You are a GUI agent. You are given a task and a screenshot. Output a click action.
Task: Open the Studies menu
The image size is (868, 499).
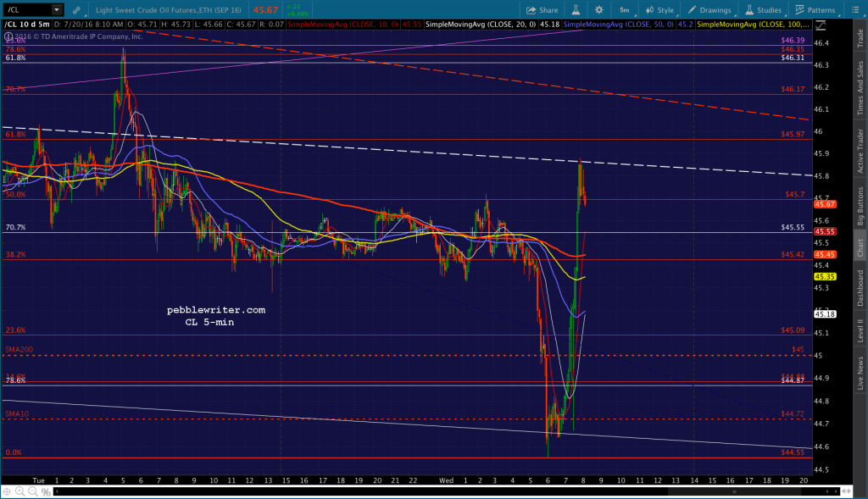[x=763, y=10]
